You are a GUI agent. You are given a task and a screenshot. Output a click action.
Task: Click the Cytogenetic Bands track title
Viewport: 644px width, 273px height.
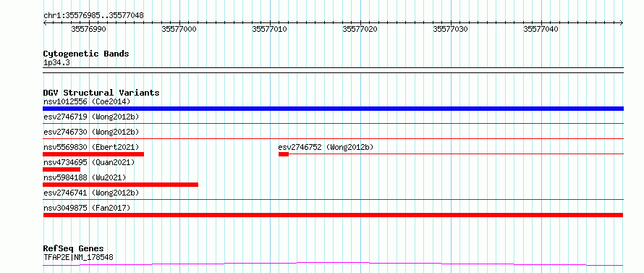(x=86, y=54)
